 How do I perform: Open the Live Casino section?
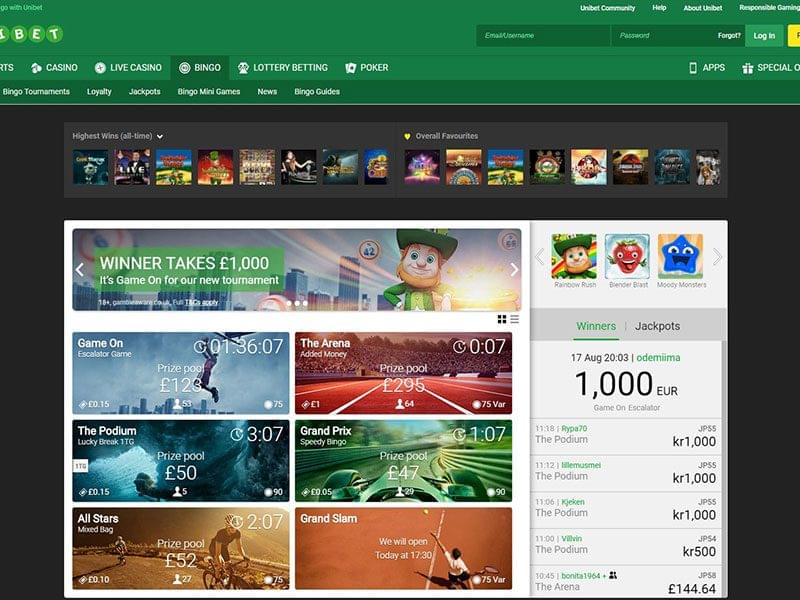[x=128, y=68]
